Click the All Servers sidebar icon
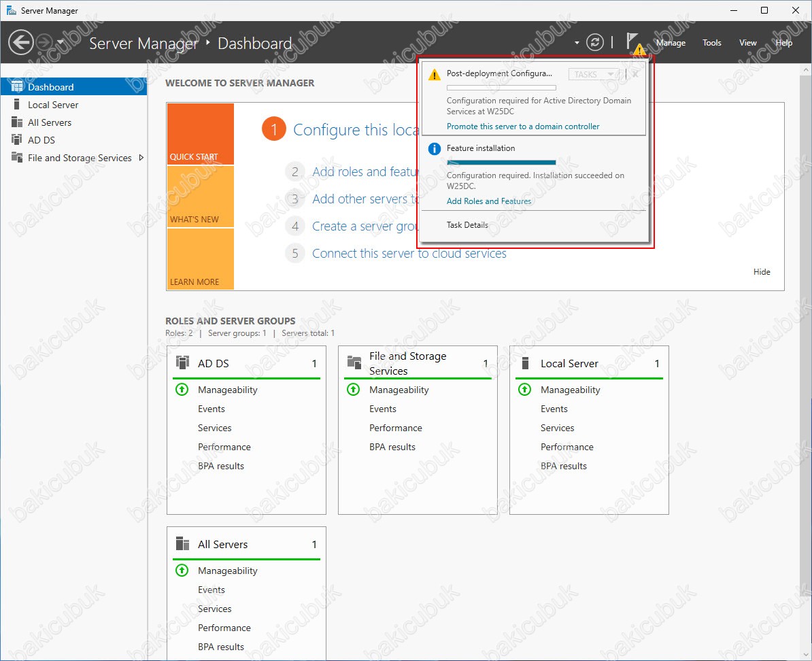 (17, 122)
